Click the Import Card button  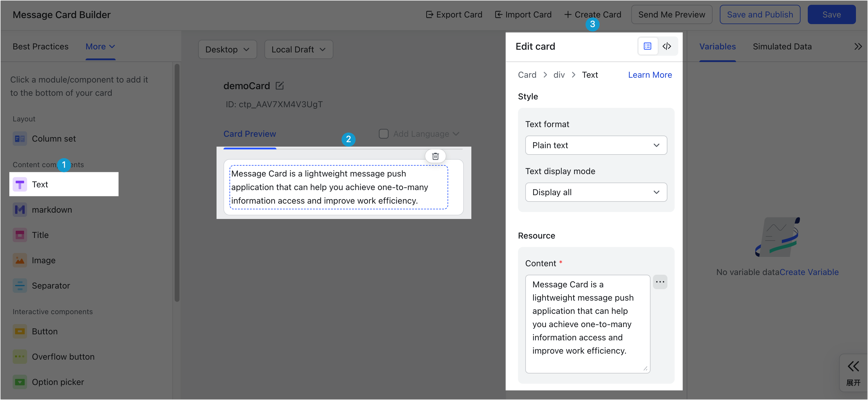523,14
